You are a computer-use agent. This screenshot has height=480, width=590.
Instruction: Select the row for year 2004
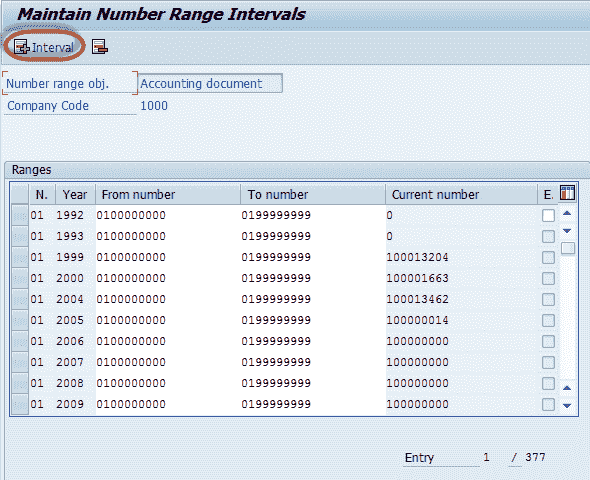tap(20, 300)
